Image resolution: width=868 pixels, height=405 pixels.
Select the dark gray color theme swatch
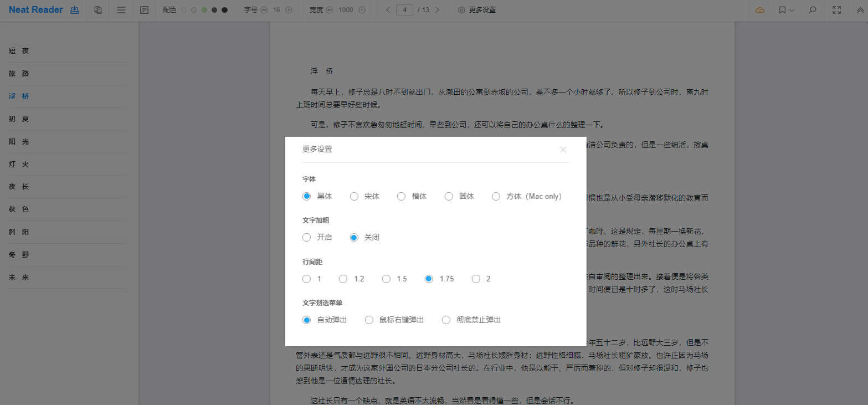click(x=214, y=10)
